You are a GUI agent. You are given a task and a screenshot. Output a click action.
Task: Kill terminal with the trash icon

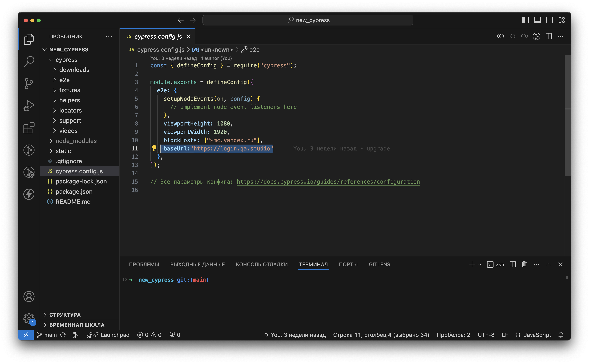tap(524, 264)
